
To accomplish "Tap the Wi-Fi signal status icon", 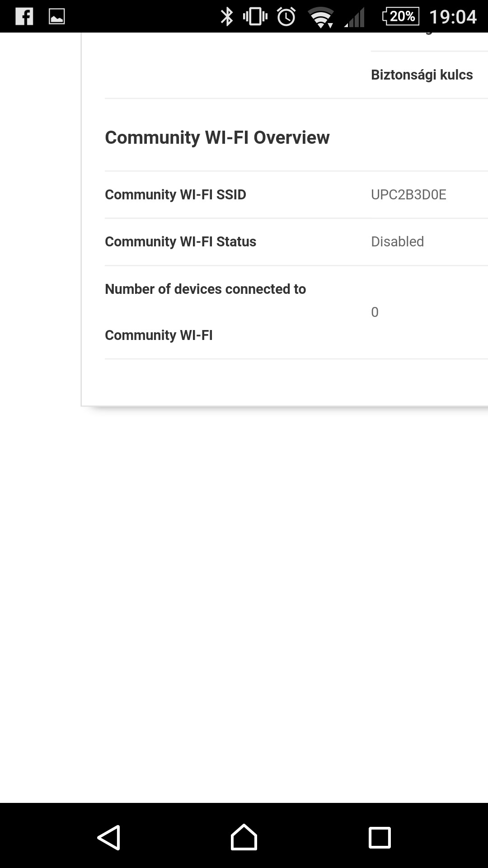I will tap(320, 17).
